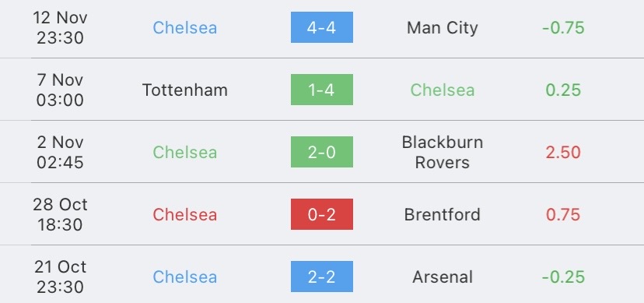The height and width of the screenshot is (303, 644).
Task: Select Man City team name
Action: click(443, 27)
